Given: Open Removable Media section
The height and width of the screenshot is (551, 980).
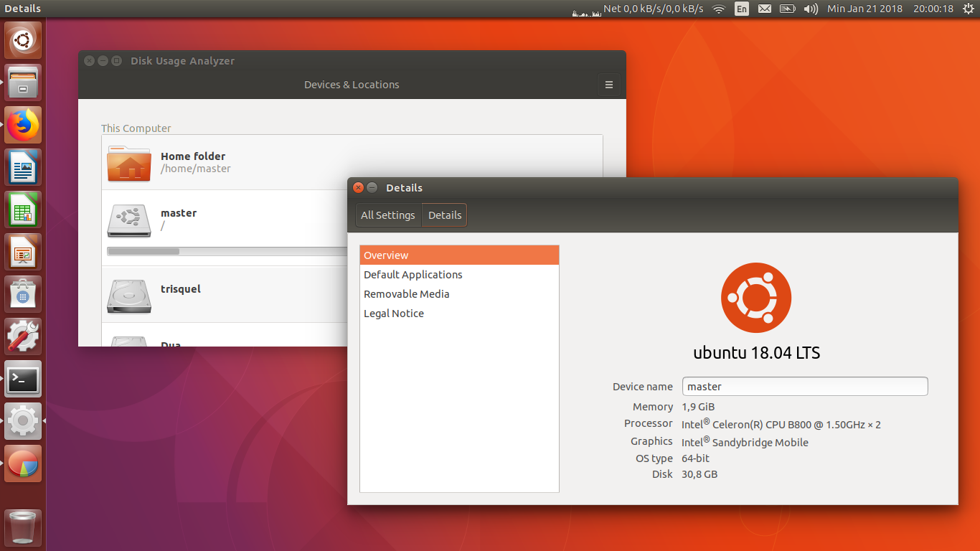Looking at the screenshot, I should 459,294.
